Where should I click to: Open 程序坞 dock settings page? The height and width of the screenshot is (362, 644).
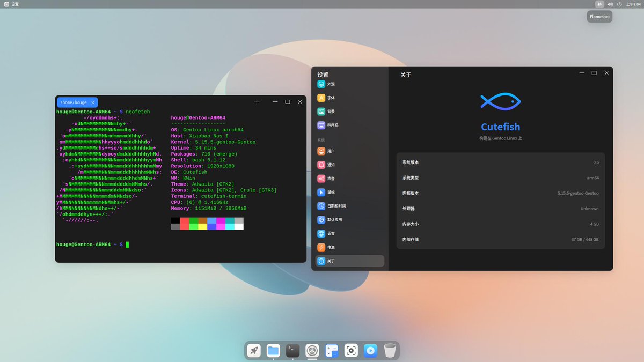(x=350, y=125)
